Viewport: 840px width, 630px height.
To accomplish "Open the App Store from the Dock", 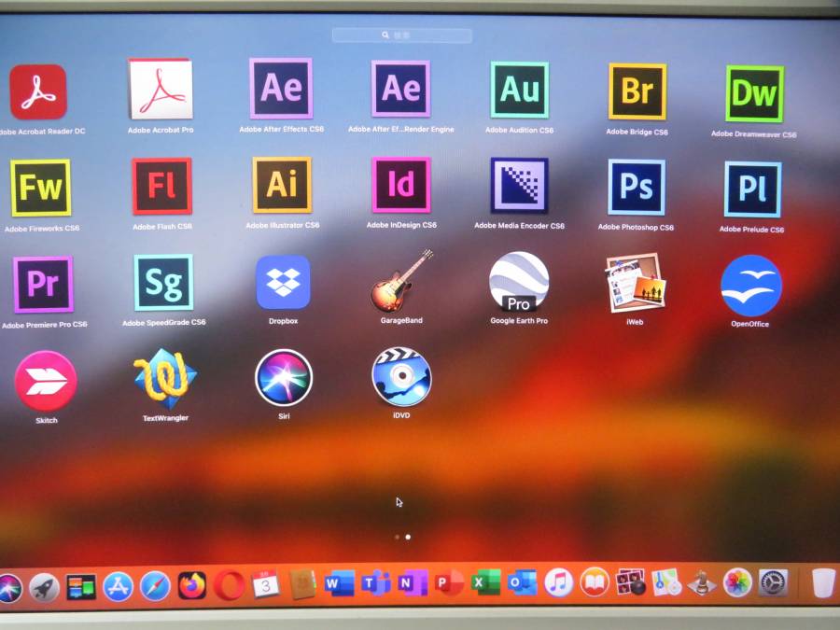I will pos(118,587).
